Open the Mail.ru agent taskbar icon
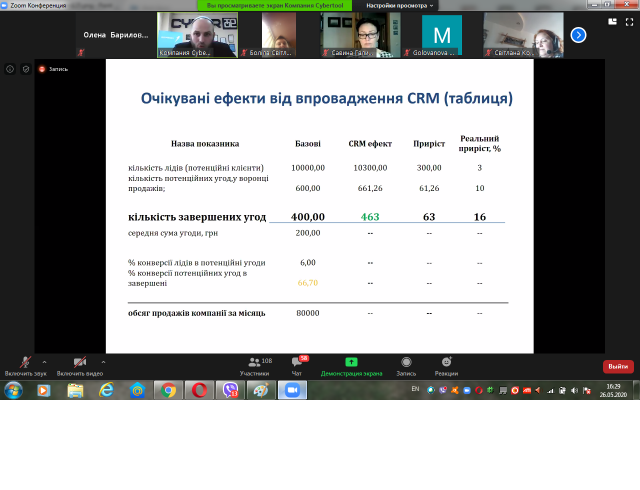640x490 pixels. (138, 390)
